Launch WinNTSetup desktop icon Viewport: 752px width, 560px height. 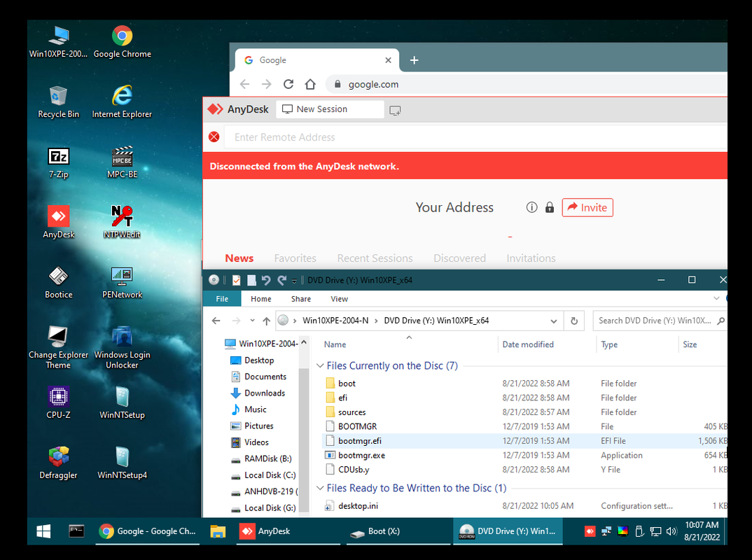coord(123,403)
